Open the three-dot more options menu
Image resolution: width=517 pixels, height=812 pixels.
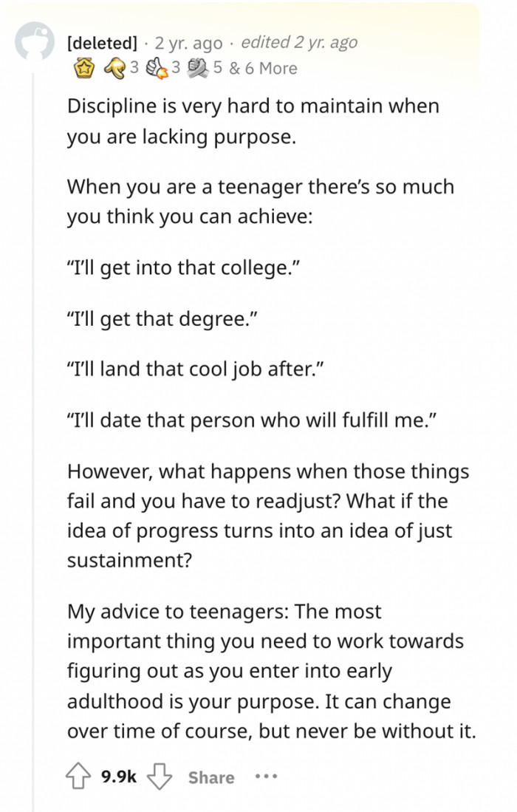tap(267, 777)
